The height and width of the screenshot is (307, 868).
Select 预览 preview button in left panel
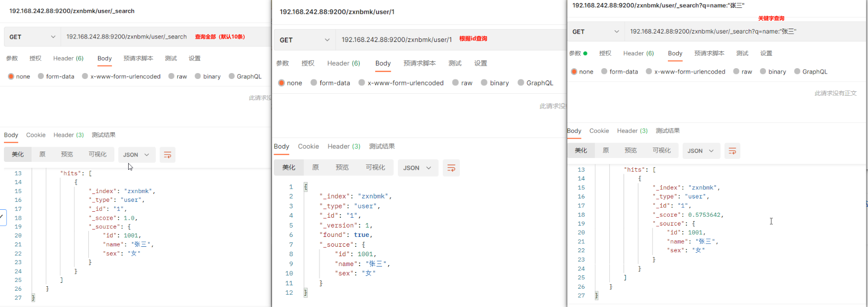[x=67, y=154]
